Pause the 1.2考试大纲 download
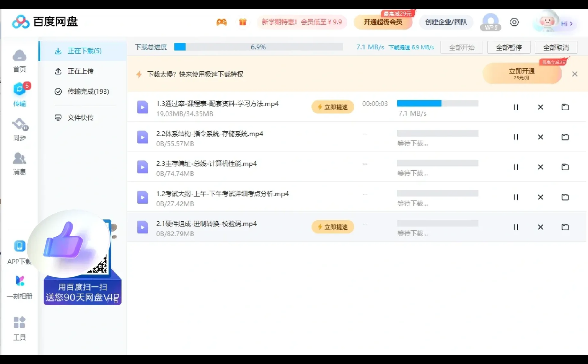The image size is (588, 364). pos(516,197)
